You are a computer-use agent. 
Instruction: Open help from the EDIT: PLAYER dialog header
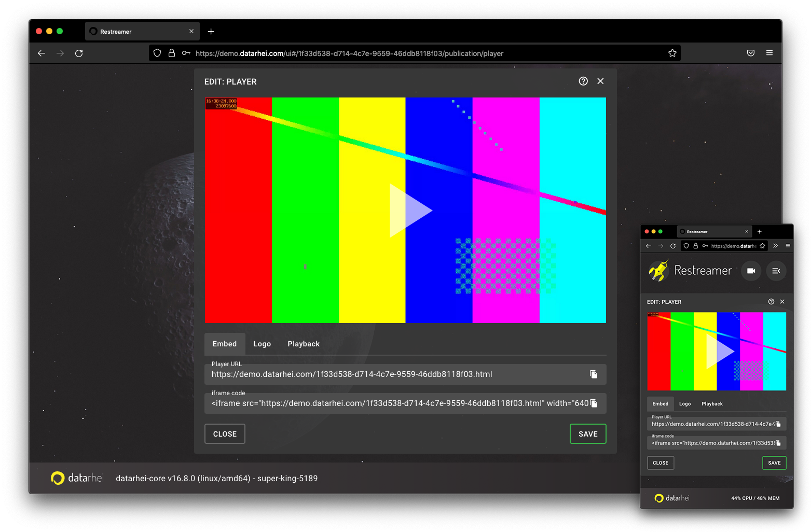coord(583,81)
